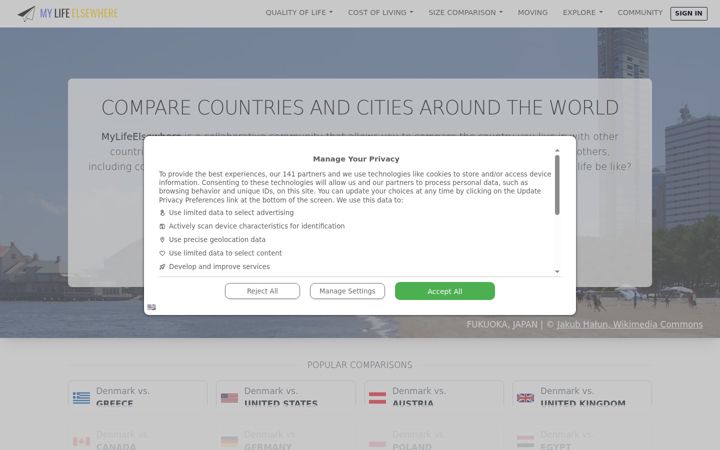Click the United States flag in comparison card

pos(229,398)
